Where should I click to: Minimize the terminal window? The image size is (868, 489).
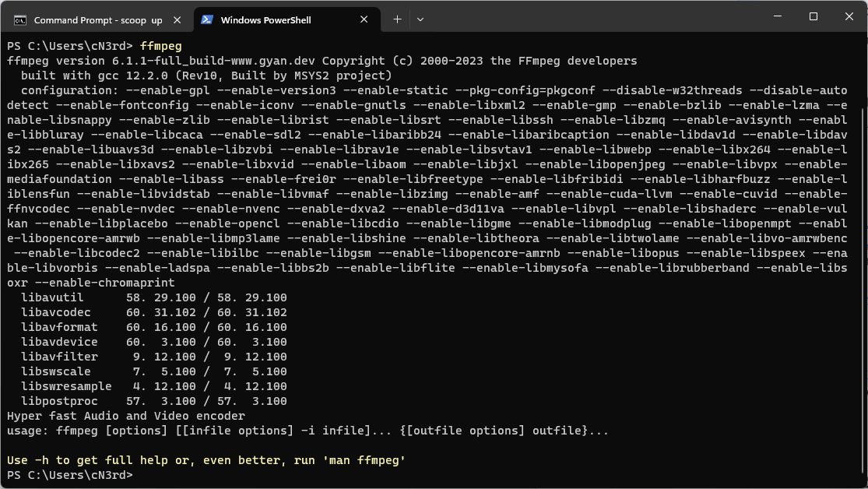tap(778, 16)
